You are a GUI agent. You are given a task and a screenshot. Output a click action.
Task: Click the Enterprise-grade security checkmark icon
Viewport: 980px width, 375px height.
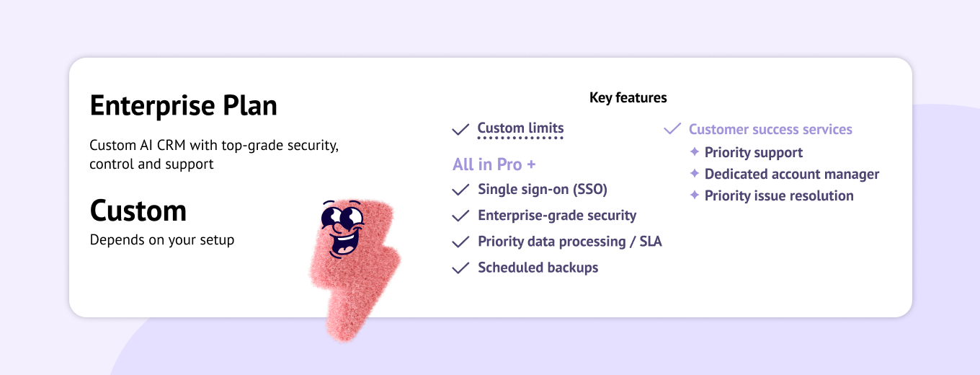pyautogui.click(x=460, y=216)
